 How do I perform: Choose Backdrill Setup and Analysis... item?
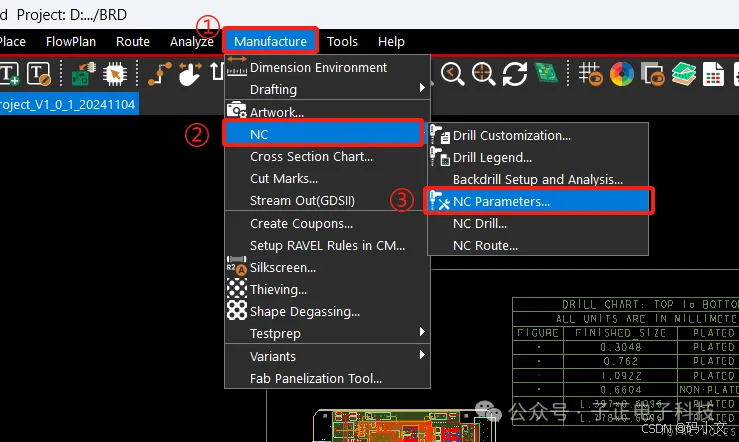coord(538,180)
